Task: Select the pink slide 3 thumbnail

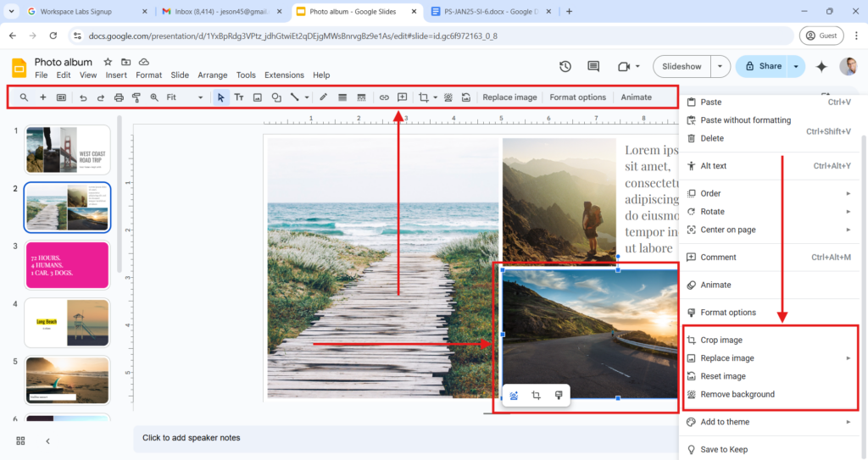Action: (67, 264)
